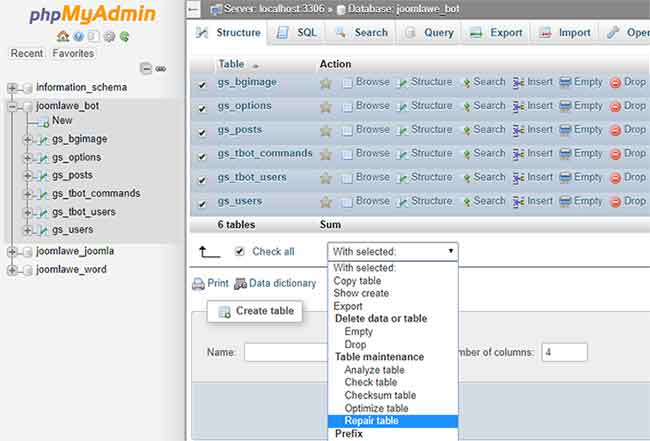Screen dimensions: 650x441
Task: Click the Empty icon for gs_options
Action: 565,107
